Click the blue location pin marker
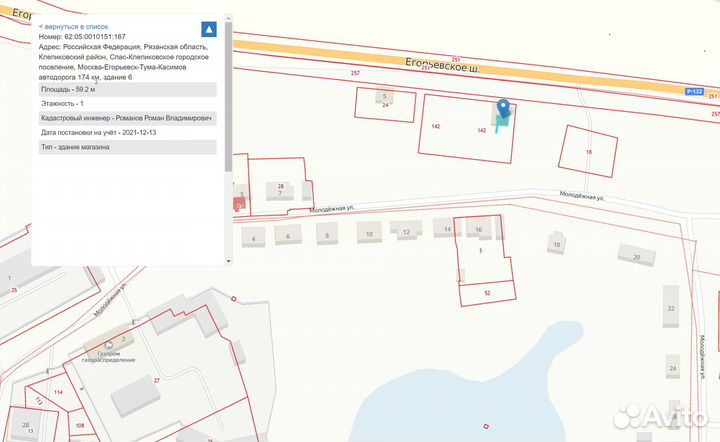 (x=503, y=109)
